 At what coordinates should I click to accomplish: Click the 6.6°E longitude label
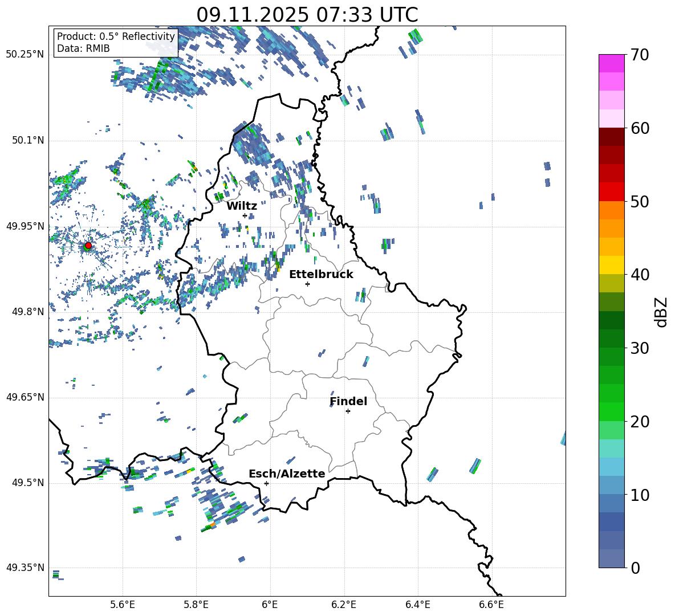point(491,605)
